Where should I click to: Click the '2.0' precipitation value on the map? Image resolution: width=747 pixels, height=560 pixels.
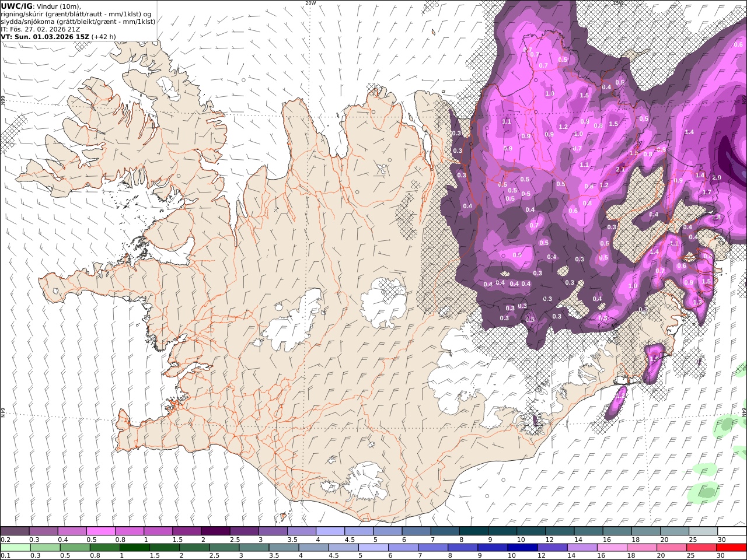717,177
